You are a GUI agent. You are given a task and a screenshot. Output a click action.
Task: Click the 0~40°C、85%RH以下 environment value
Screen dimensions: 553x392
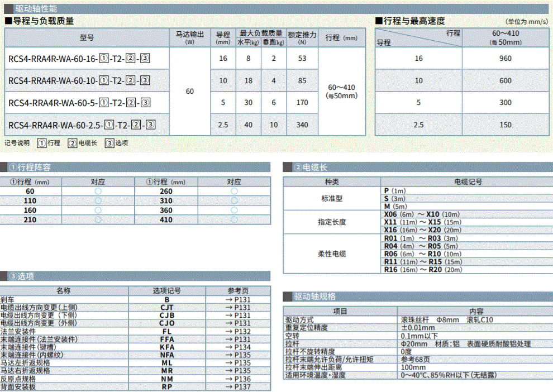[449, 375]
